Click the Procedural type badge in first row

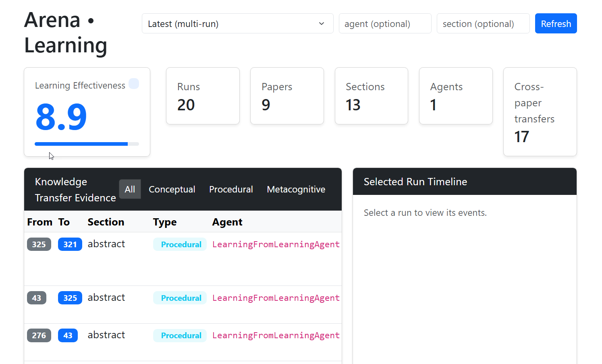[x=180, y=244]
